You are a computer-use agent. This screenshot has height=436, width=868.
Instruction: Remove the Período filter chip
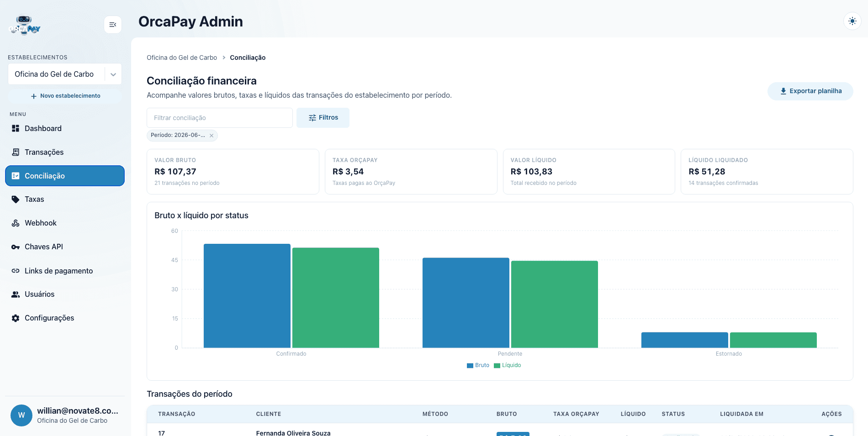pyautogui.click(x=212, y=136)
